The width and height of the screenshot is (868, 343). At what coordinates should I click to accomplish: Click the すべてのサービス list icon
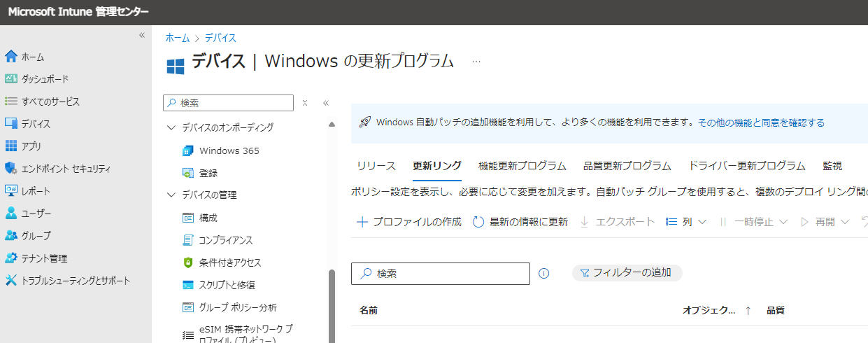(x=10, y=101)
